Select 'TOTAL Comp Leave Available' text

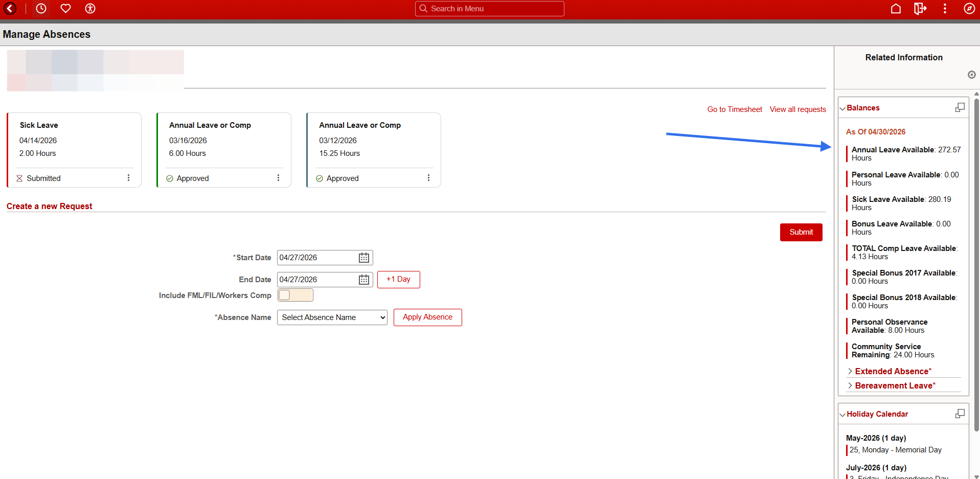point(904,253)
